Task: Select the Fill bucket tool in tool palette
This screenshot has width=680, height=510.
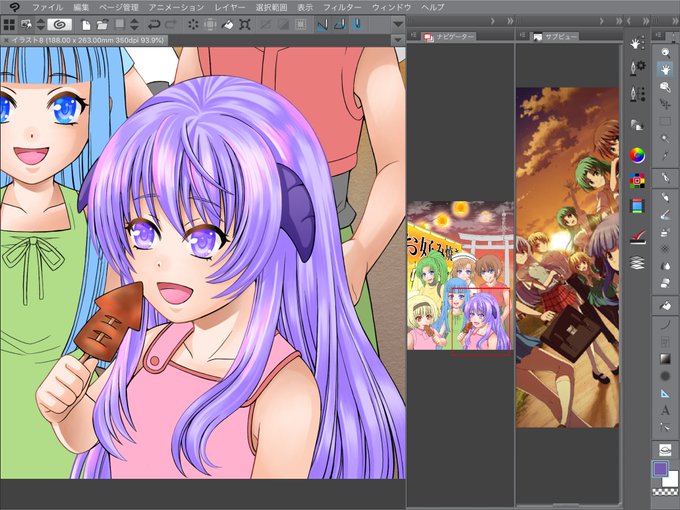Action: 665,305
